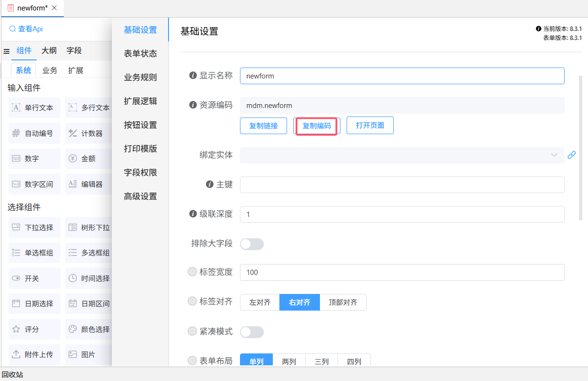
Task: Select the 颜色选择 palette component
Action: (89, 329)
